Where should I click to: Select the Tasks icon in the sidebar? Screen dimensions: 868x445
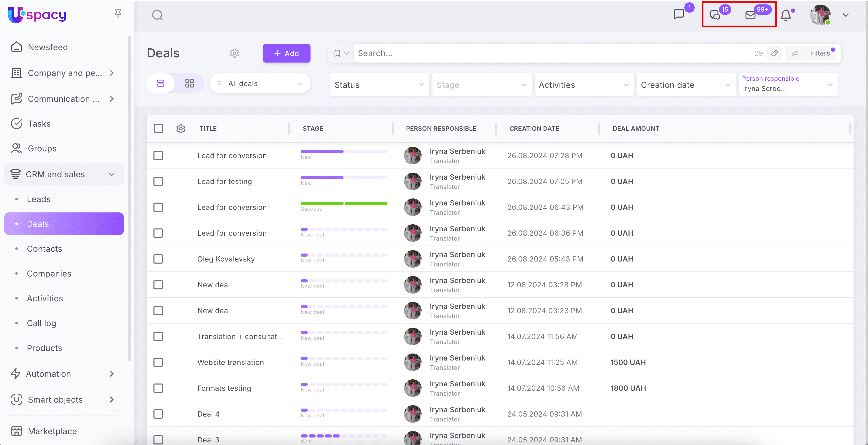pyautogui.click(x=17, y=123)
